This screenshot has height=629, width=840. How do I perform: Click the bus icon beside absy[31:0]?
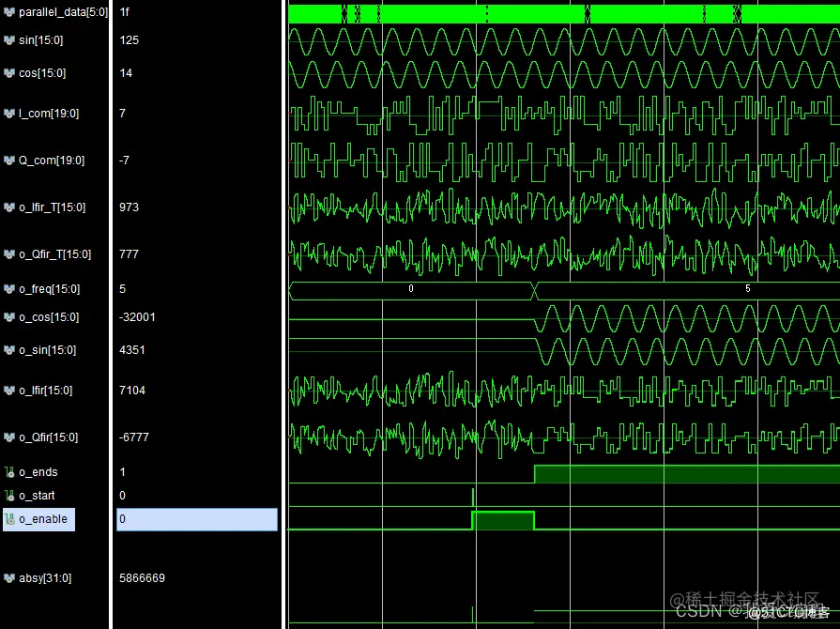[9, 578]
